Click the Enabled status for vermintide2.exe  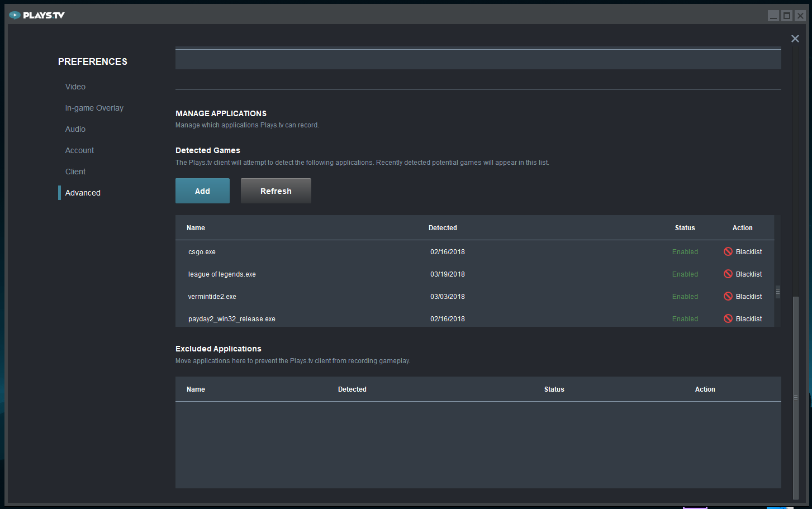click(685, 297)
